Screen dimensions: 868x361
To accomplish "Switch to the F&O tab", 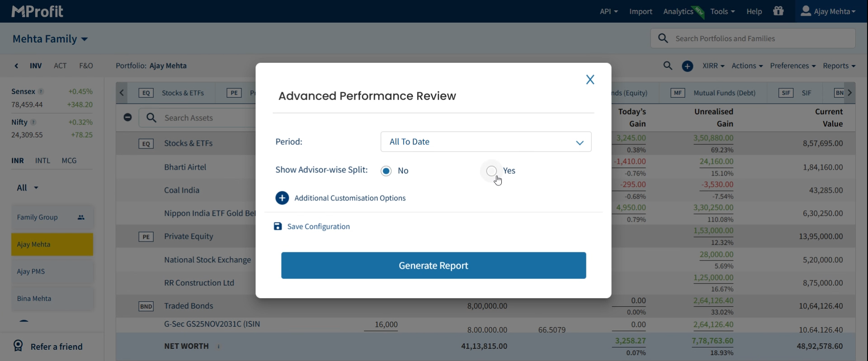I will click(86, 66).
